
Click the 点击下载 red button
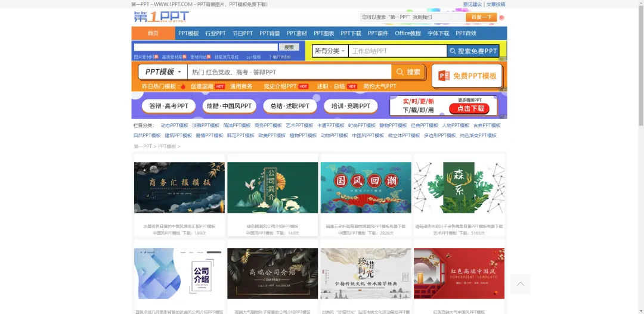(470, 109)
